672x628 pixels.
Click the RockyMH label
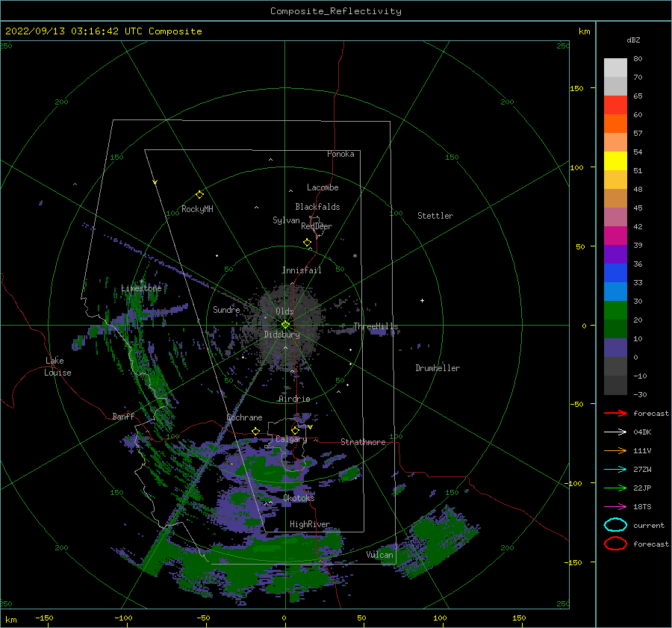tap(197, 209)
